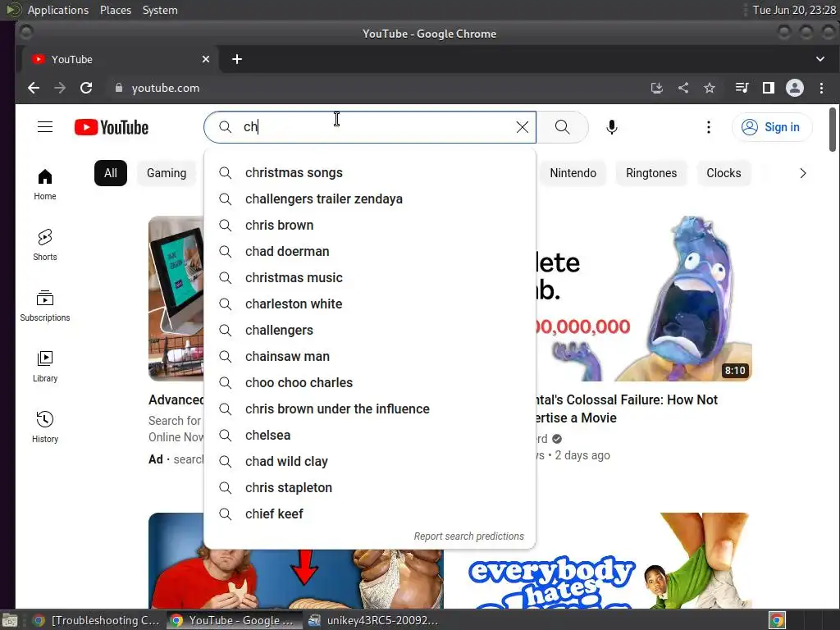Screen dimensions: 840x630
Task: Select the Ringtones filter chip
Action: pos(651,173)
